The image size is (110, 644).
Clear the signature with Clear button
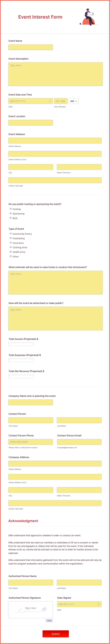tap(49, 621)
